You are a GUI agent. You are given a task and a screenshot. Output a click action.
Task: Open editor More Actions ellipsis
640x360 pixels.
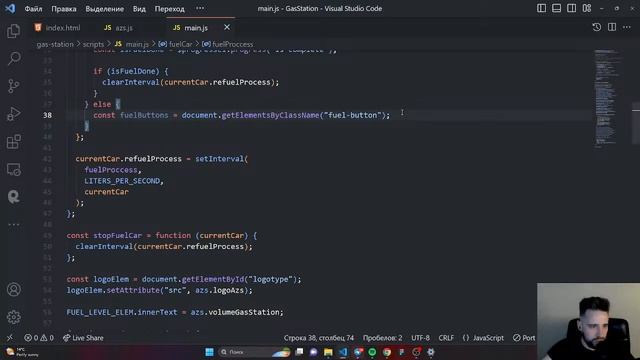tap(627, 27)
